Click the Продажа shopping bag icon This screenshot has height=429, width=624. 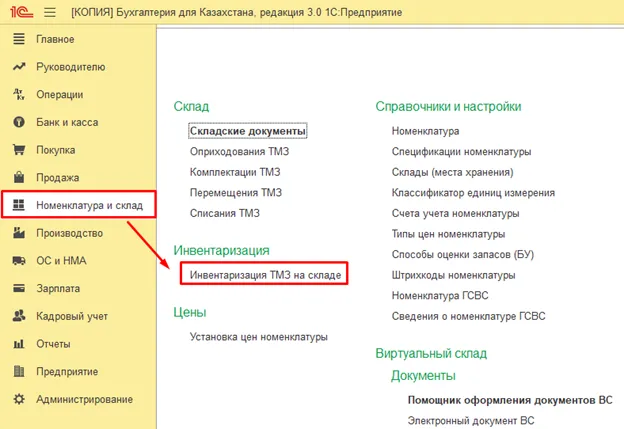(19, 177)
